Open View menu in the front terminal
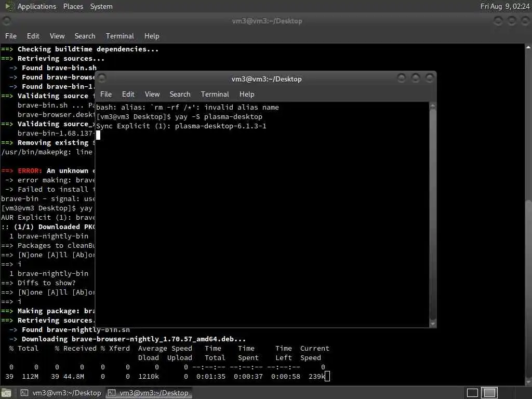The height and width of the screenshot is (399, 532). coord(152,95)
